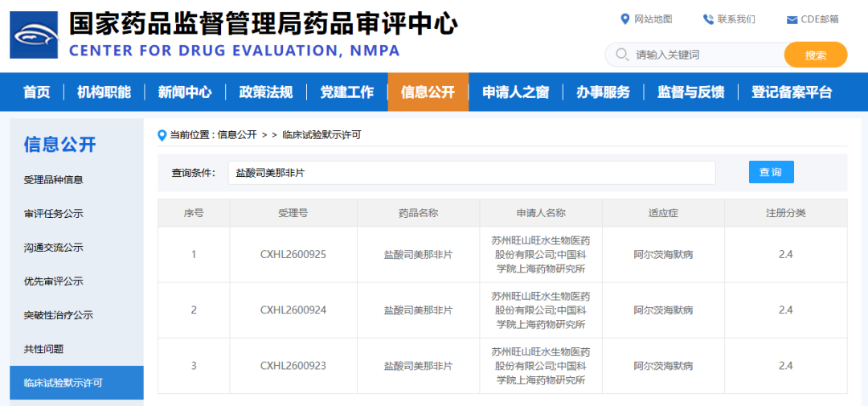Click the CDE logo emblem
This screenshot has height=406, width=868.
(34, 35)
